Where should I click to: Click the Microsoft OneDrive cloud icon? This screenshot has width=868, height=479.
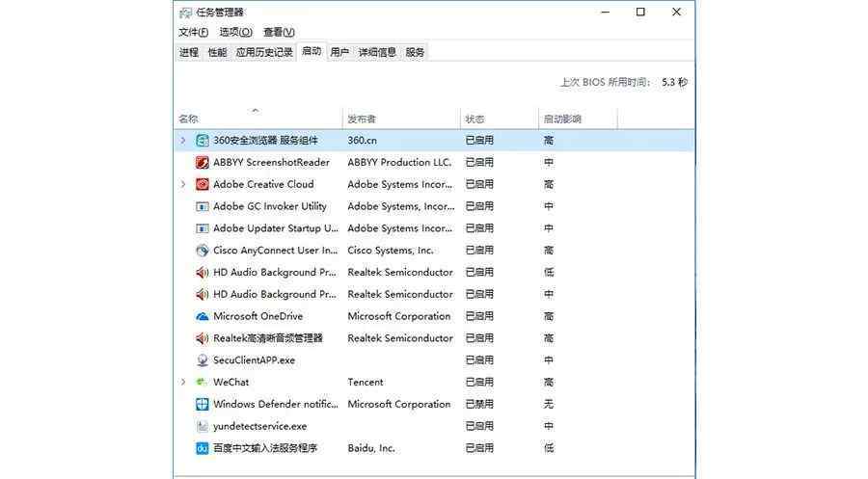coord(203,316)
